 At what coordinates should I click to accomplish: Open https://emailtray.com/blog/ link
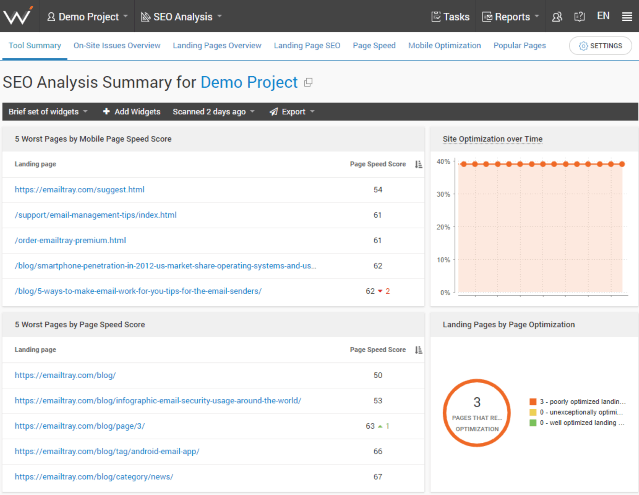pos(65,375)
